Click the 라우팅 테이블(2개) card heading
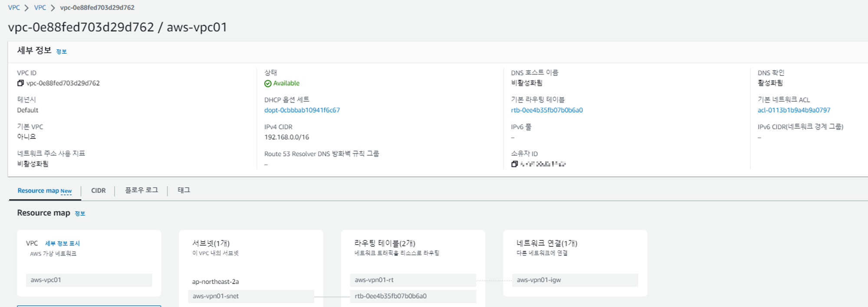Screen dimensions: 868x307 (x=385, y=243)
